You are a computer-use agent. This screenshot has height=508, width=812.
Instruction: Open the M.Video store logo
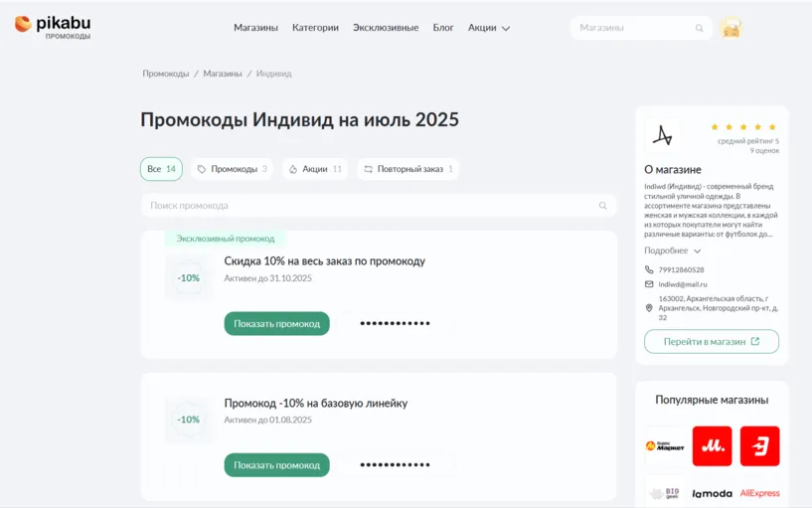click(x=712, y=446)
